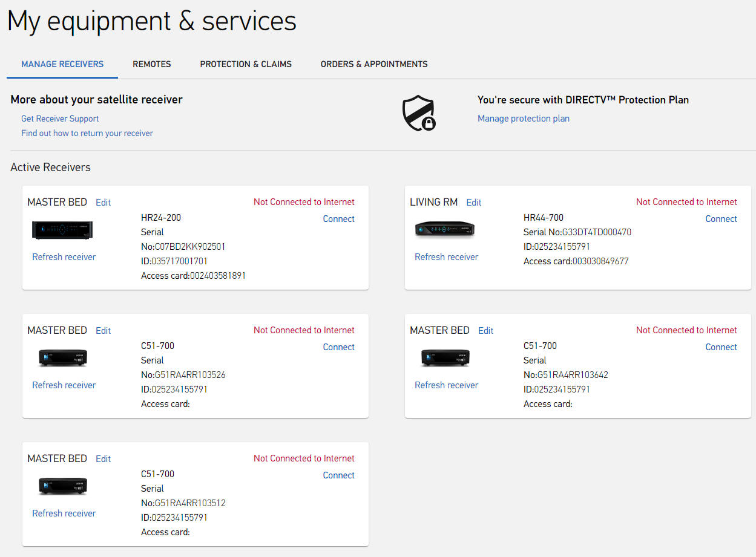Click serial number G51RA4RR103512
Viewport: 756px width, 557px height.
pyautogui.click(x=191, y=503)
